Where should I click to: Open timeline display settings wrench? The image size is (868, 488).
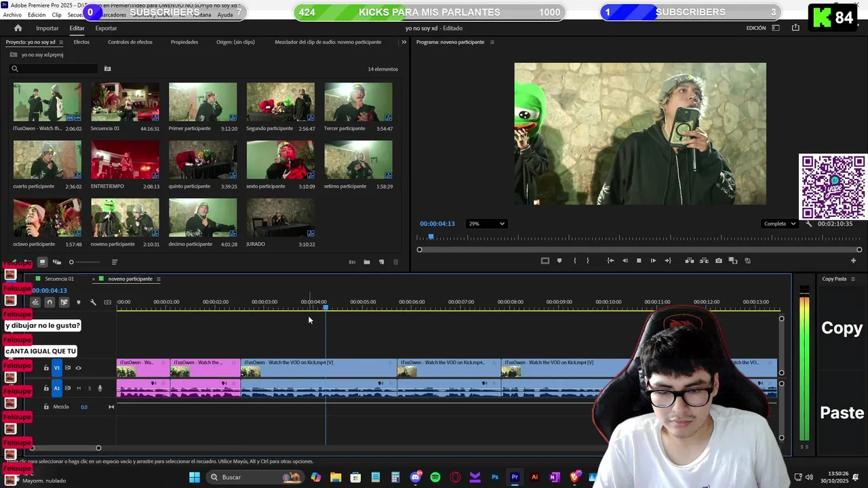click(93, 302)
